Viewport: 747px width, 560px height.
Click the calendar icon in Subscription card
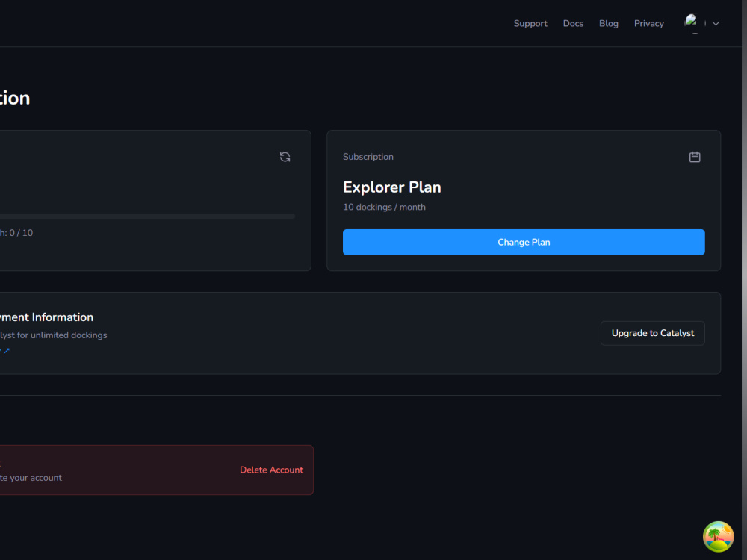pos(695,157)
